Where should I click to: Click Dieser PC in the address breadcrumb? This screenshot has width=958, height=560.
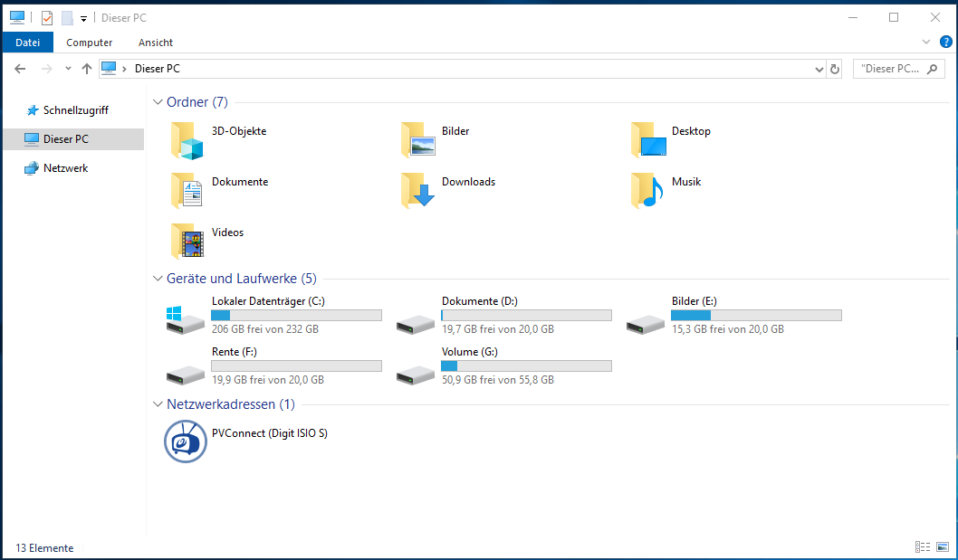[158, 69]
